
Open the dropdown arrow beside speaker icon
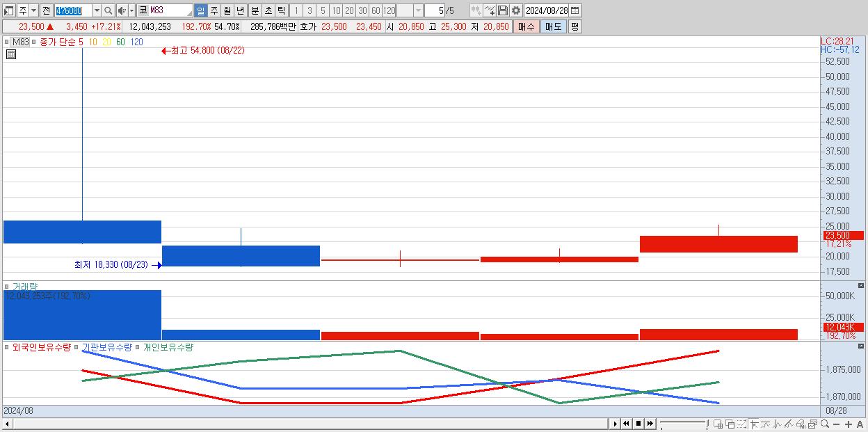coord(131,10)
